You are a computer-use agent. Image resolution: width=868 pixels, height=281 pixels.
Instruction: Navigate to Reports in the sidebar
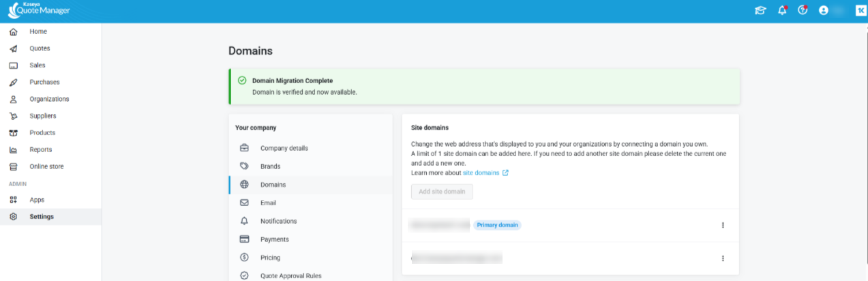click(40, 149)
